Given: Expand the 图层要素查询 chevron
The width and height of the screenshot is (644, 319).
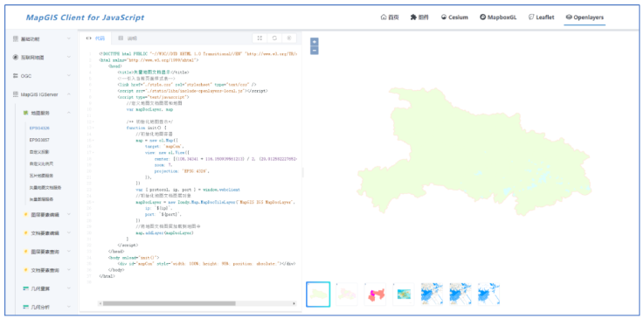Looking at the screenshot, I should tap(69, 252).
